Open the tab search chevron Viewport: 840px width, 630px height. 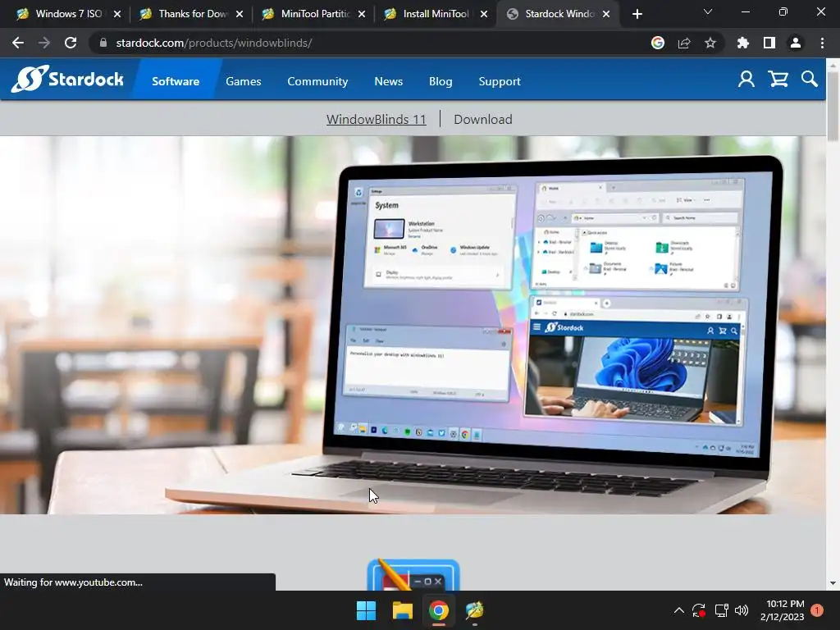pyautogui.click(x=708, y=11)
